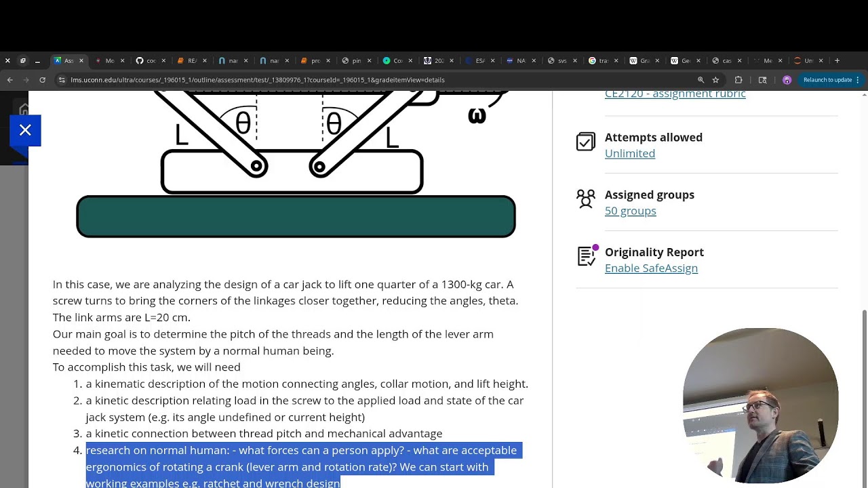Click 'The link arms are L=20 cm.' text

tap(121, 317)
